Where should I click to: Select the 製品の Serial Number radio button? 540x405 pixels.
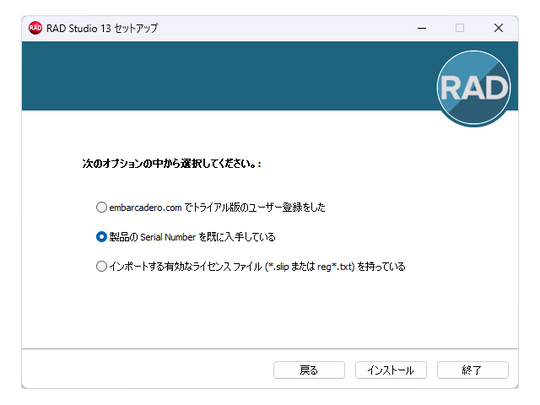tap(101, 237)
